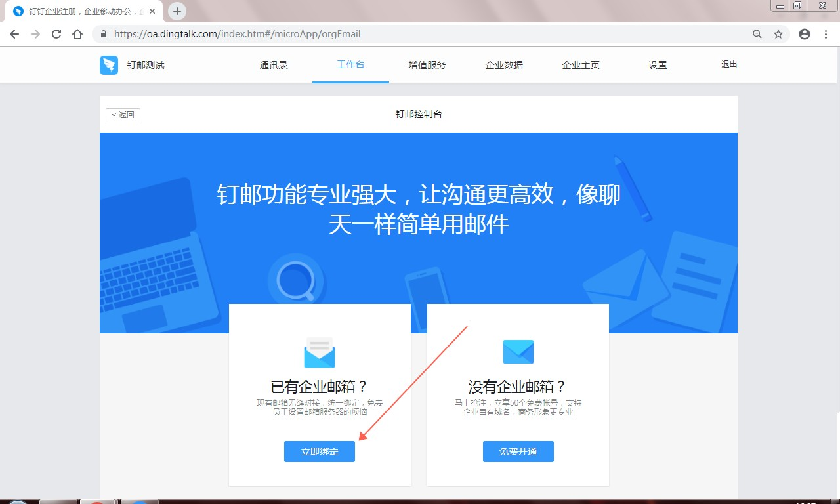Go to browser home icon
This screenshot has width=840, height=504.
pyautogui.click(x=77, y=34)
